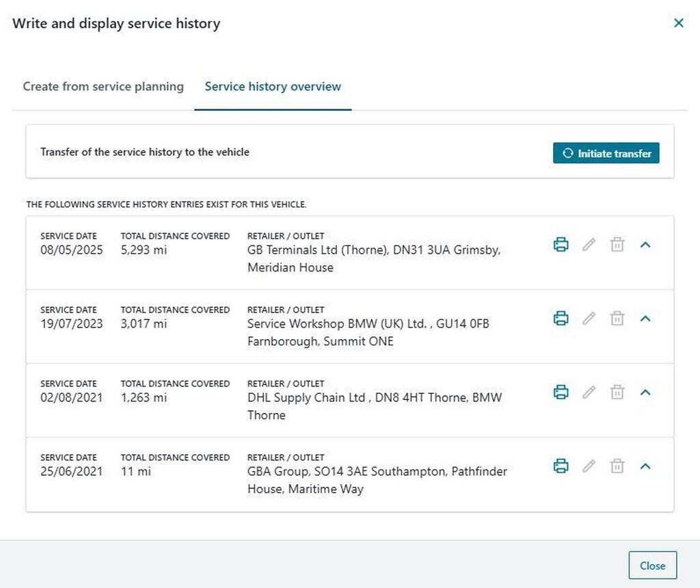Select the Service history overview tab
The image size is (700, 588).
tap(273, 86)
